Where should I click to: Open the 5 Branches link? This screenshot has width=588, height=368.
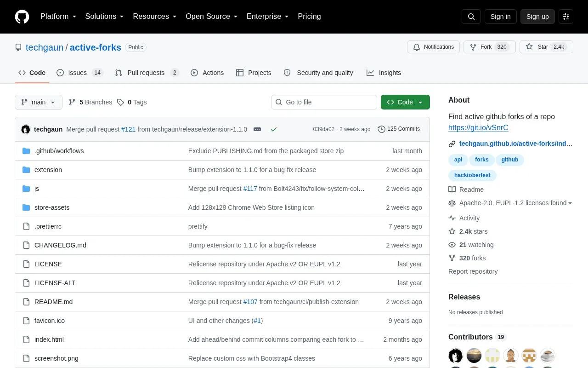pos(90,102)
